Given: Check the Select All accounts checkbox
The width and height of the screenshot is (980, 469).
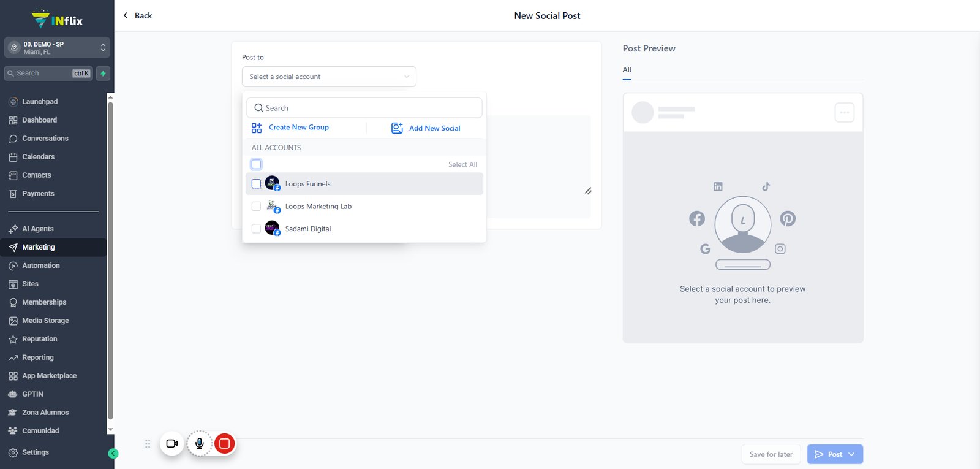Looking at the screenshot, I should (x=257, y=164).
